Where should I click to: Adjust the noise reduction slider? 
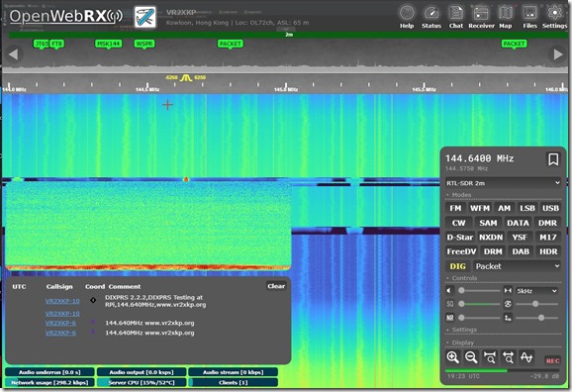point(479,318)
